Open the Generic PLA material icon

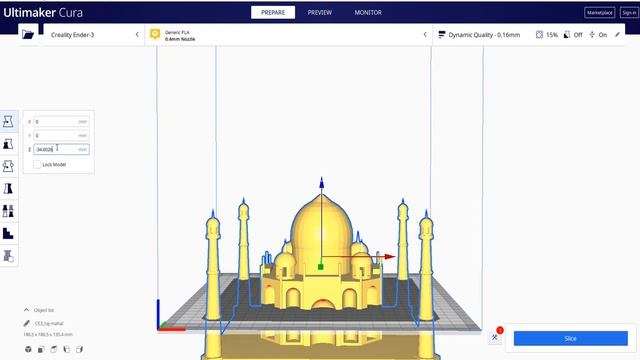pos(155,34)
